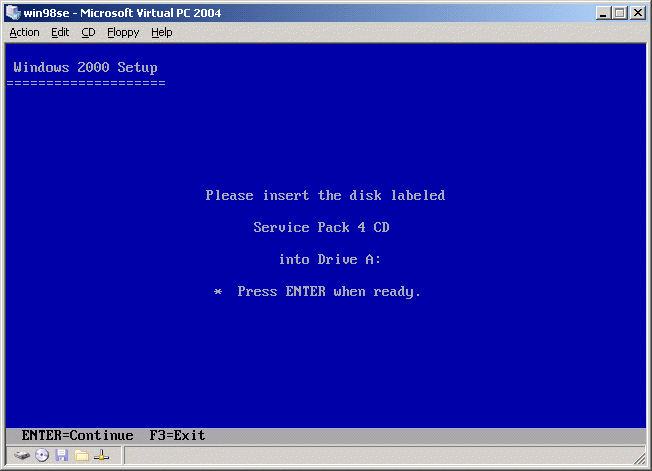Viewport: 652px width, 471px height.
Task: Click the 'ENTER=Continue' status text
Action: point(78,435)
